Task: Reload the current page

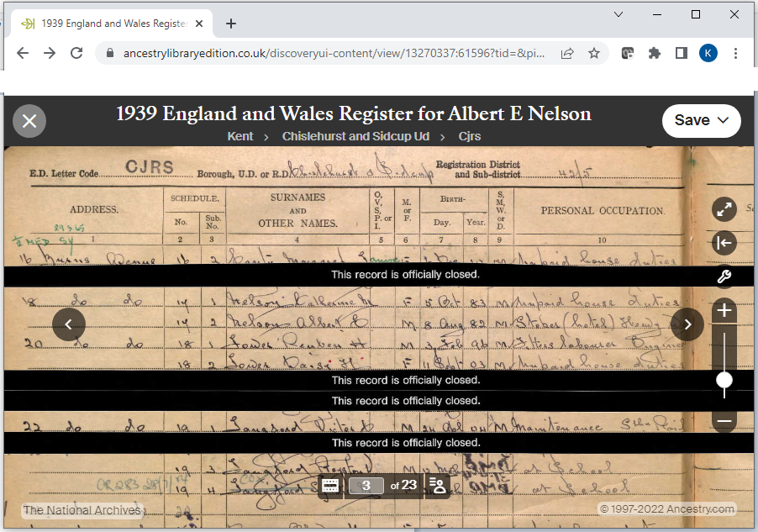Action: tap(76, 53)
